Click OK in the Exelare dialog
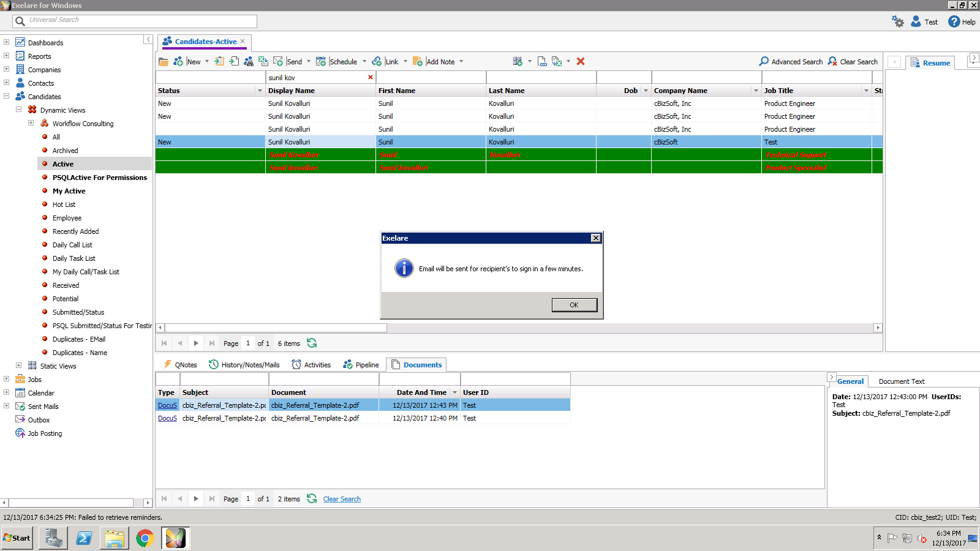 coord(574,305)
